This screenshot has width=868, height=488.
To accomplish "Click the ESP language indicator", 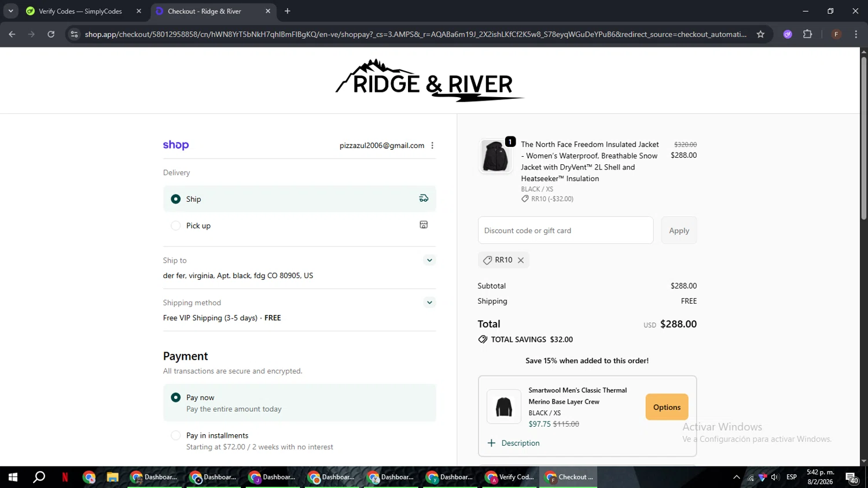I will point(792,477).
